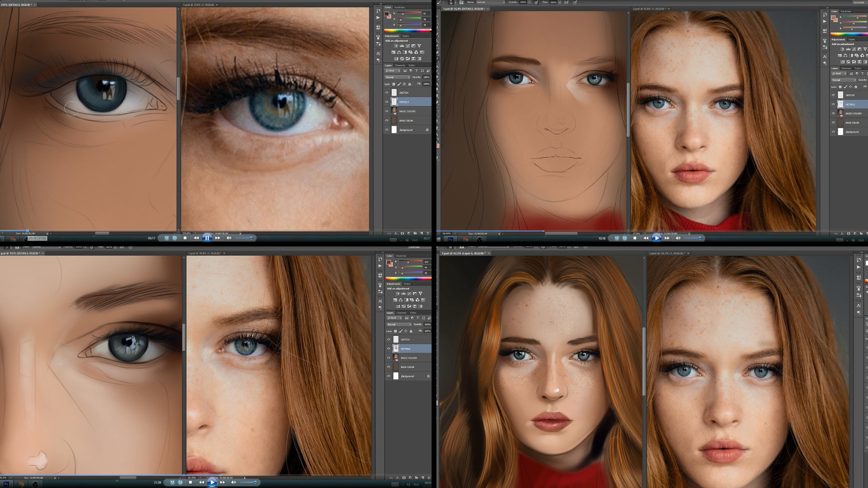
Task: Open Paragraph panel icon in top-left screenshot
Action: (x=378, y=60)
